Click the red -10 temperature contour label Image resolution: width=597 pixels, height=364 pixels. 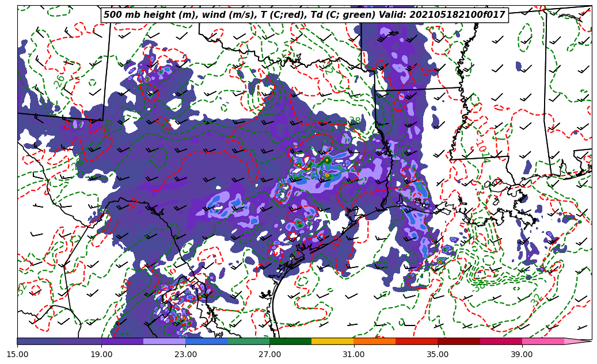(481, 148)
